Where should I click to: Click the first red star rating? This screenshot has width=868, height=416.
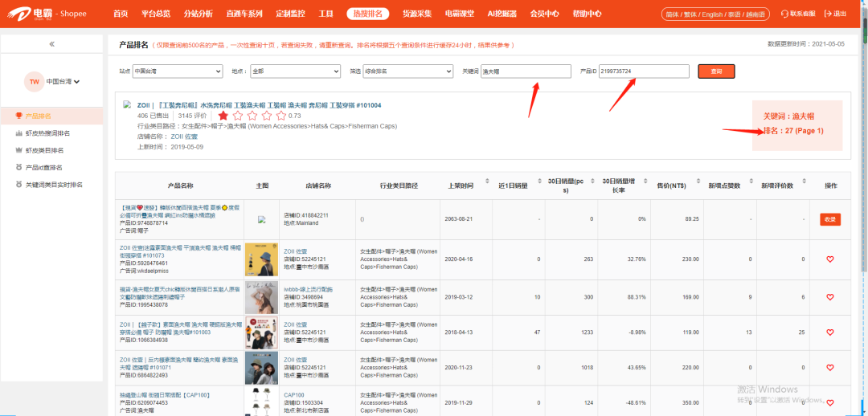[x=223, y=116]
